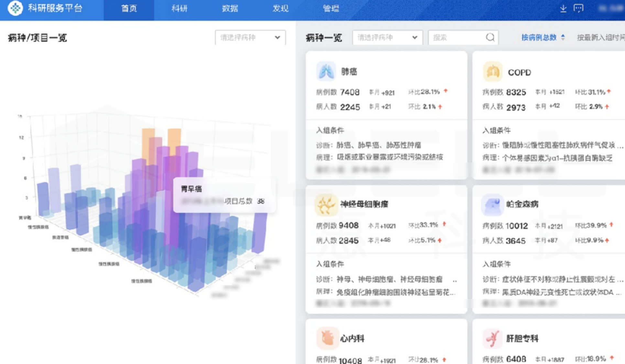The image size is (625, 364).
Task: Click the 科研服务平台 logo icon
Action: tap(15, 8)
